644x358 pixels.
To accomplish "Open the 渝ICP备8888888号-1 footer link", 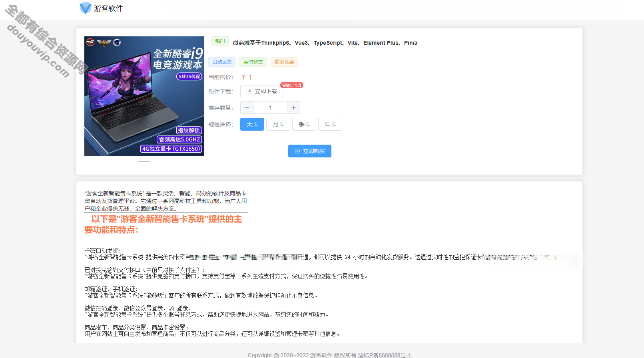I will (385, 355).
